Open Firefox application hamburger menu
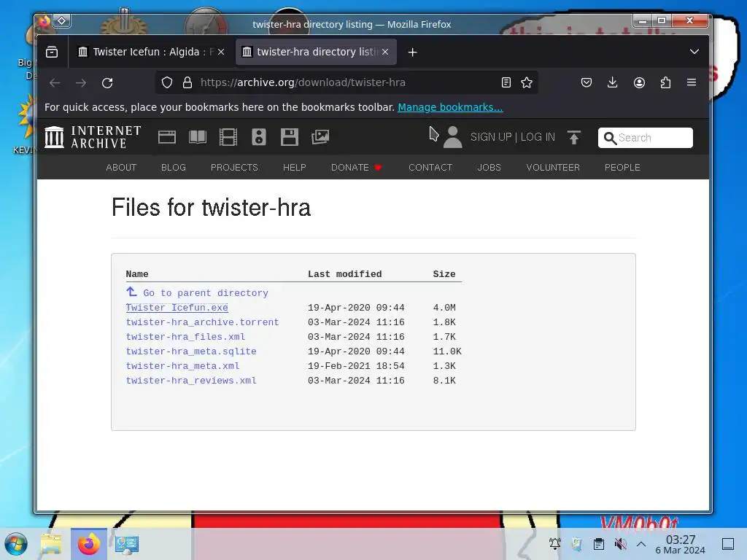The image size is (747, 560). [x=692, y=82]
